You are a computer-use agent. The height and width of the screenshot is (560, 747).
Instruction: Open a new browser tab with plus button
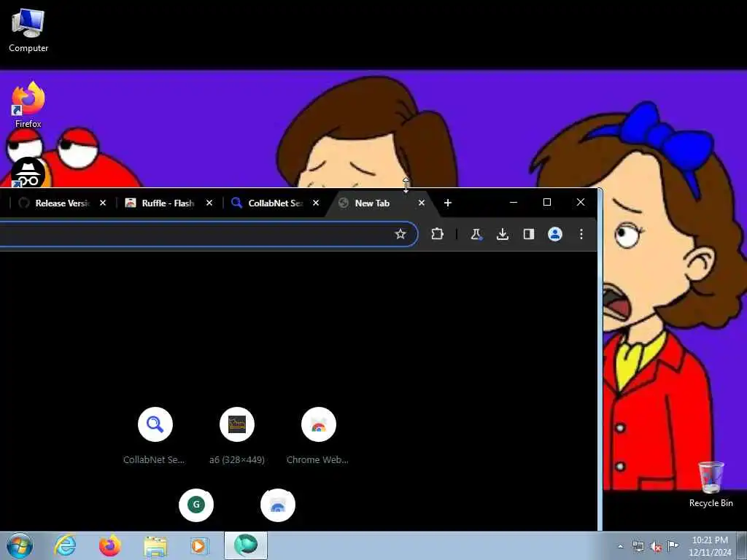coord(447,203)
